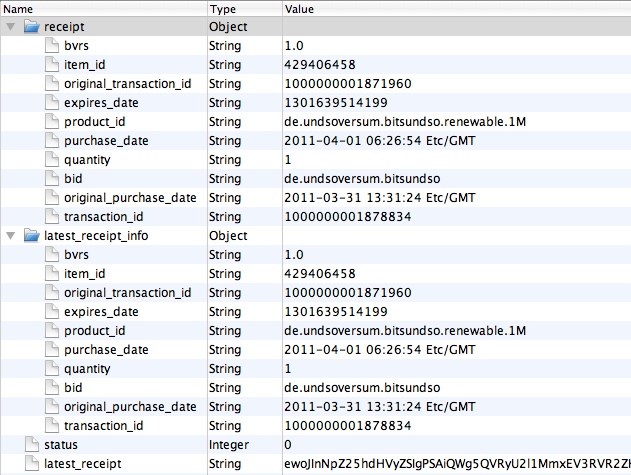This screenshot has height=475, width=631.
Task: Select the receipt folder icon
Action: [32, 27]
